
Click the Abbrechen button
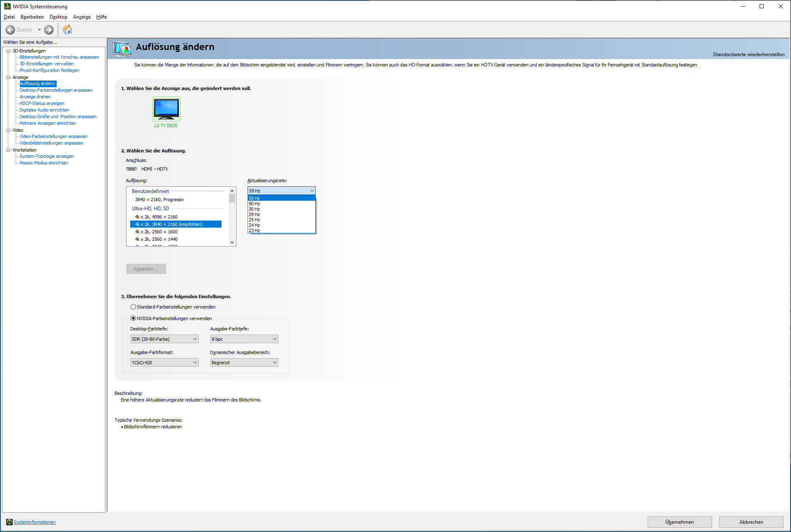pyautogui.click(x=751, y=522)
